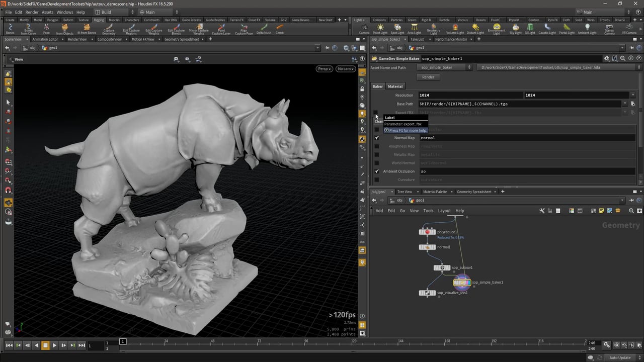
Task: Add a Point Light from the shelf
Action: pyautogui.click(x=380, y=29)
